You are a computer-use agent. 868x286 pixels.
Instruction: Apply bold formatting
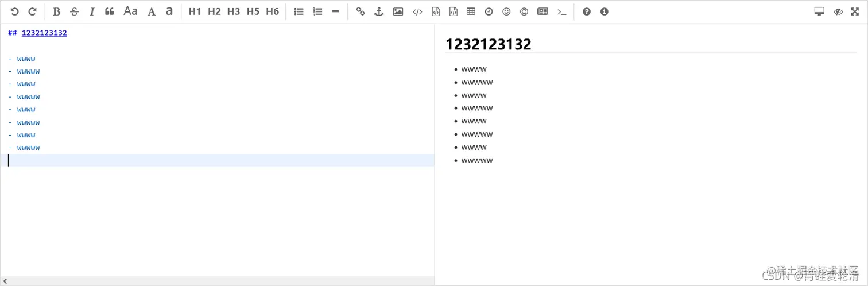click(x=56, y=11)
